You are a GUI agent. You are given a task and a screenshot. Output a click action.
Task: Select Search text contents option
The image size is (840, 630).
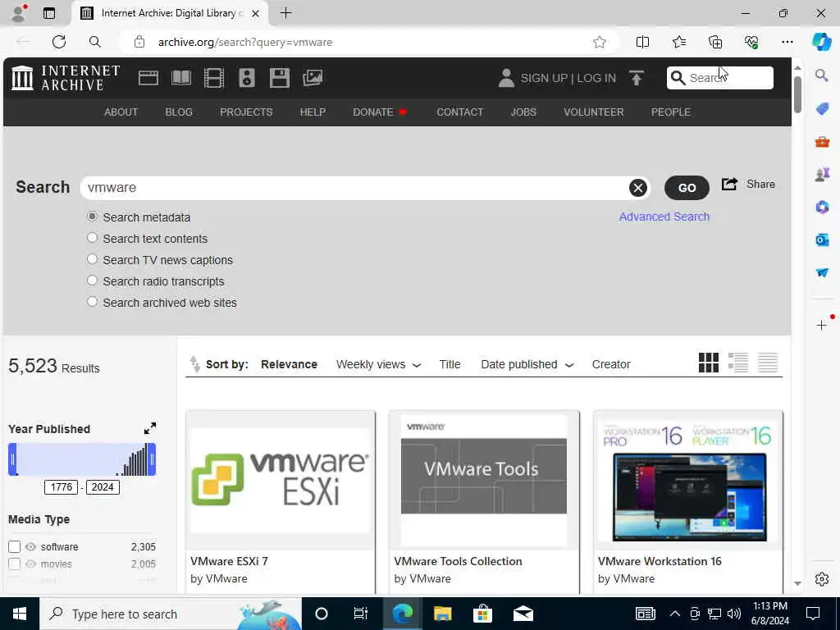[x=92, y=237]
